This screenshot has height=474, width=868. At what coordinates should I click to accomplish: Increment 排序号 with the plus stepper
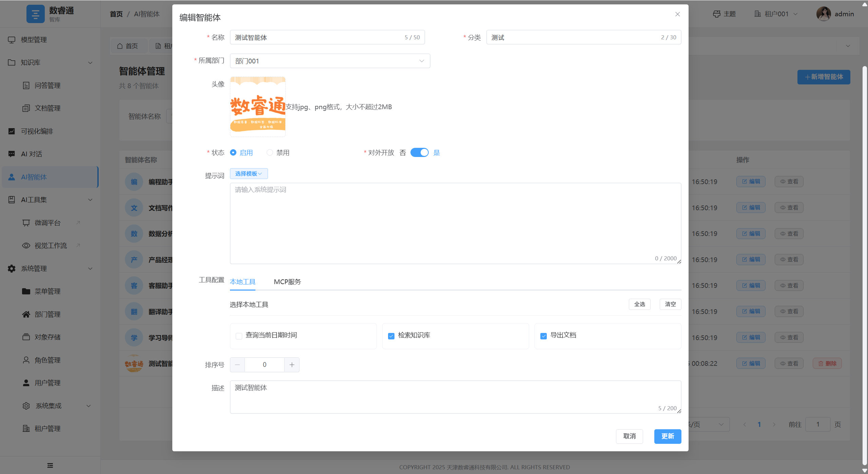[291, 364]
